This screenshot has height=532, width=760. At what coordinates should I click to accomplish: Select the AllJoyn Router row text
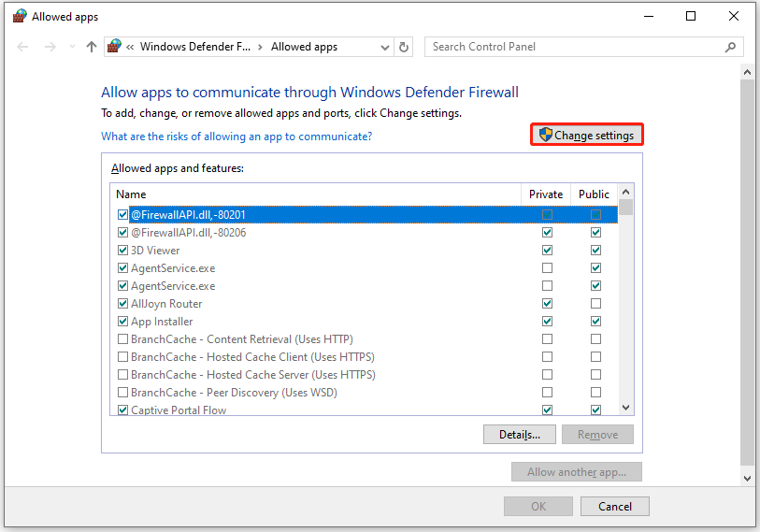(x=166, y=304)
